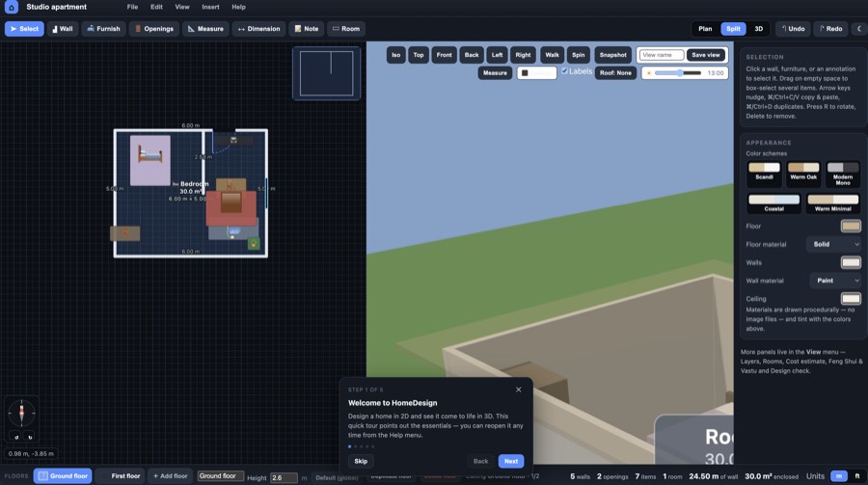
Task: Click Add floor button
Action: pos(170,476)
